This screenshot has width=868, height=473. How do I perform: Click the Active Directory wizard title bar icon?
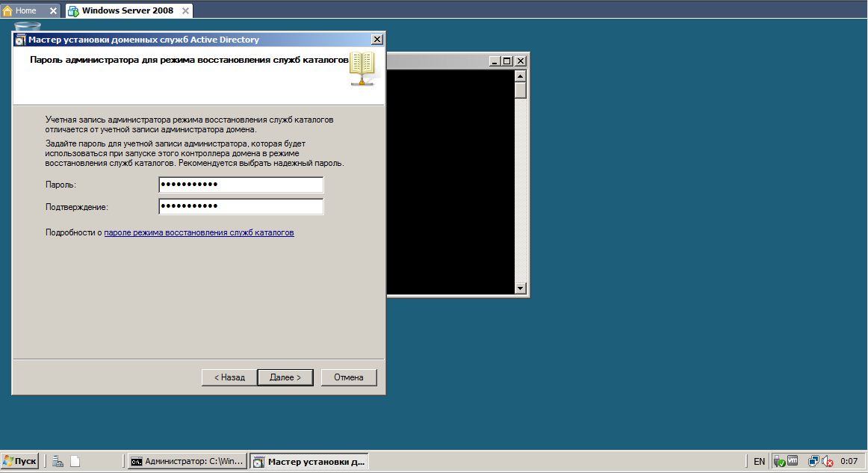[20, 40]
